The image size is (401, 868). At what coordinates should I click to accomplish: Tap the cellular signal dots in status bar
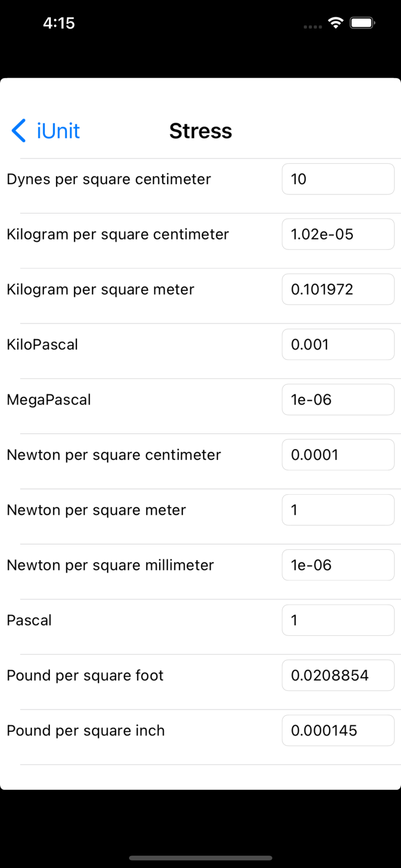pyautogui.click(x=311, y=27)
